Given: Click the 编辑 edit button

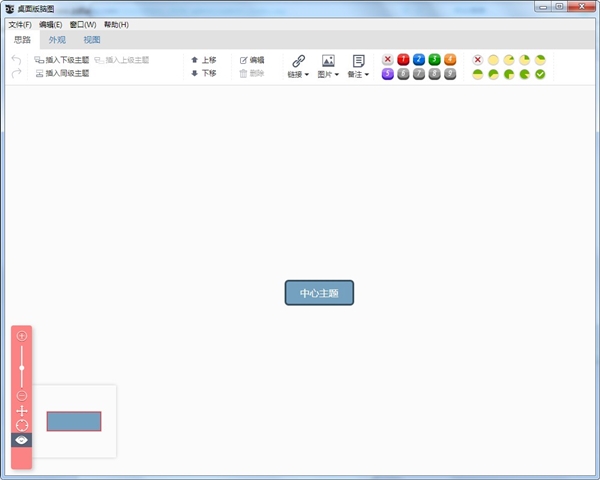Looking at the screenshot, I should 252,60.
